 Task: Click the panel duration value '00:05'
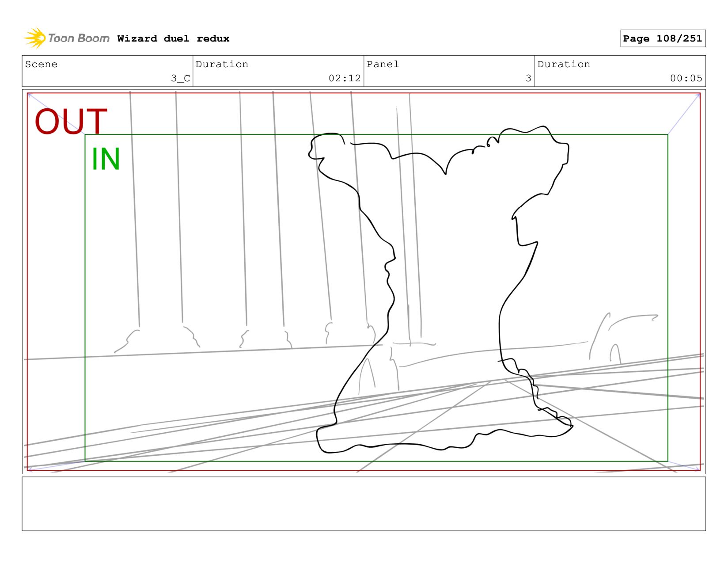pyautogui.click(x=686, y=78)
